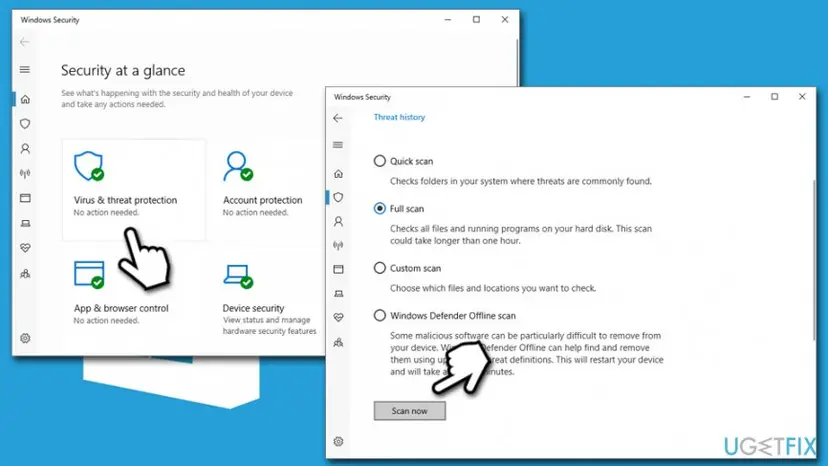Open Home in back window sidebar
Viewport: 828px width, 466px height.
[x=25, y=99]
